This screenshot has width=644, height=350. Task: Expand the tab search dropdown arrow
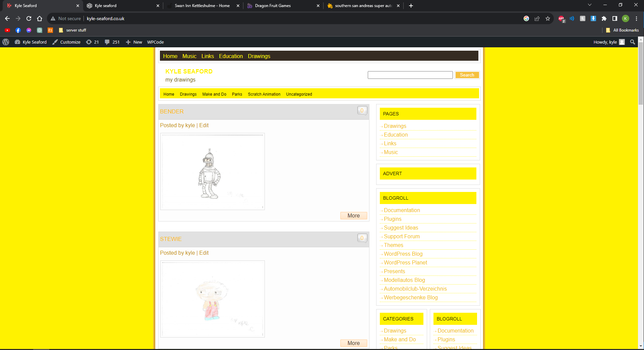point(590,5)
